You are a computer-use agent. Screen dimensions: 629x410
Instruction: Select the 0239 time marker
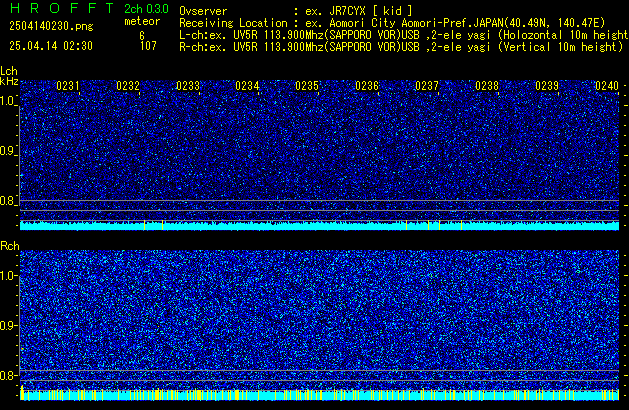pos(547,86)
